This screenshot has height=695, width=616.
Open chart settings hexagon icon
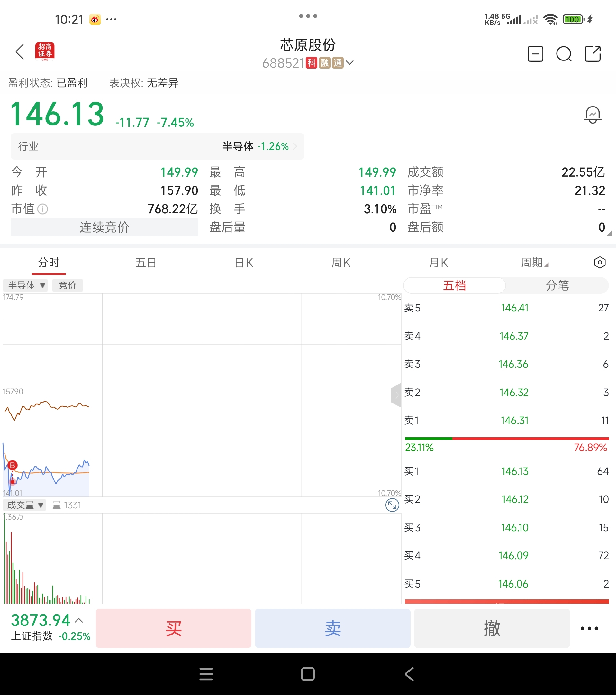coord(600,263)
